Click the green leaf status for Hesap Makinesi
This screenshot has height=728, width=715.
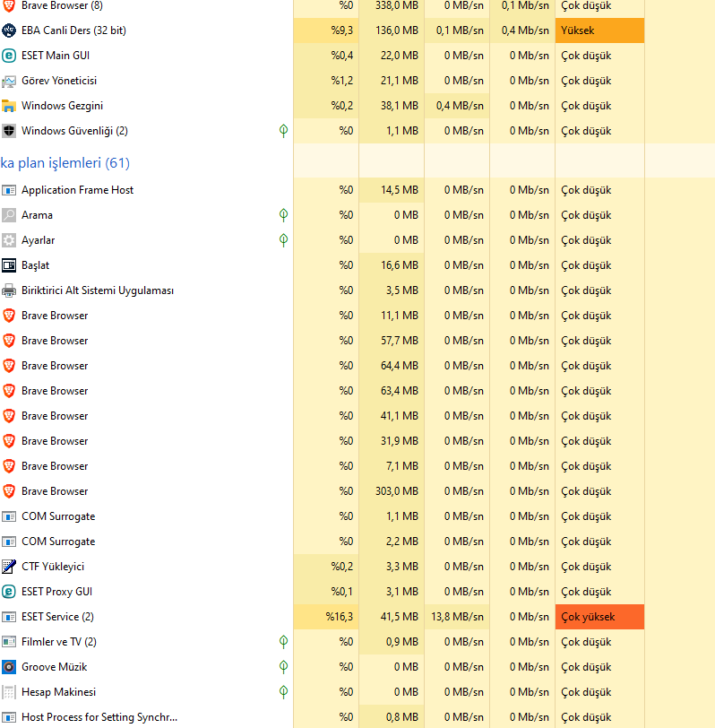(x=283, y=692)
